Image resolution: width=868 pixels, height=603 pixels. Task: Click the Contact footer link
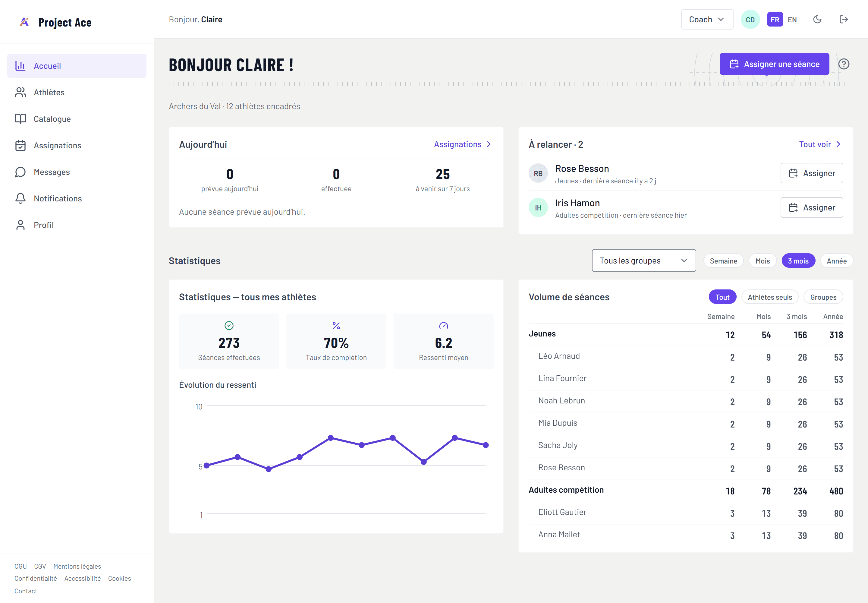26,591
